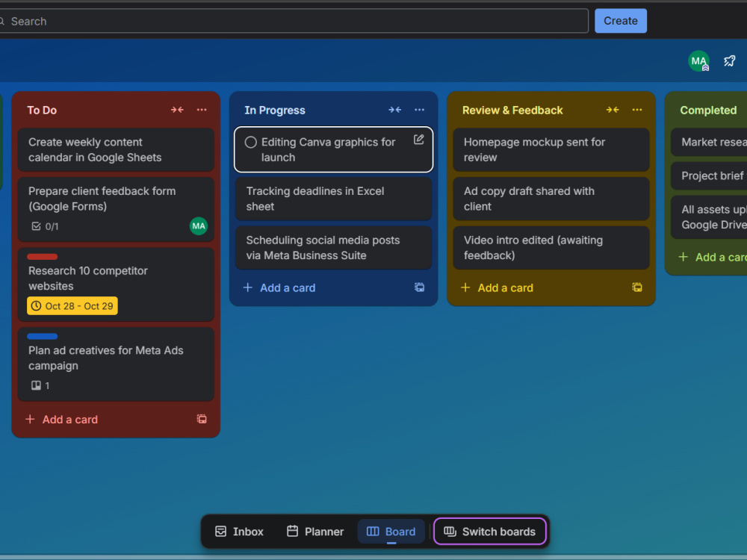Open Tracking deadlines in Excel sheet card
The height and width of the screenshot is (560, 747).
(x=333, y=199)
